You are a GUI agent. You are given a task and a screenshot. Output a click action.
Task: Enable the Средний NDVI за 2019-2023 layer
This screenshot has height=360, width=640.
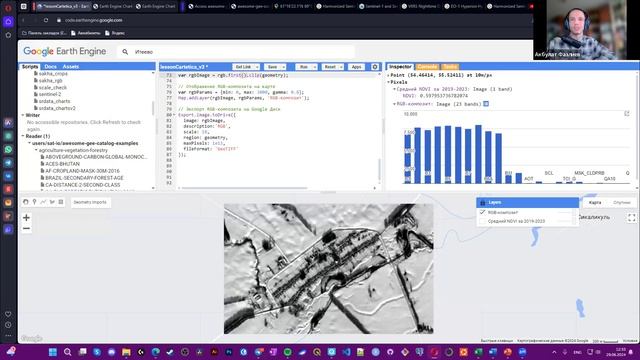[x=482, y=221]
